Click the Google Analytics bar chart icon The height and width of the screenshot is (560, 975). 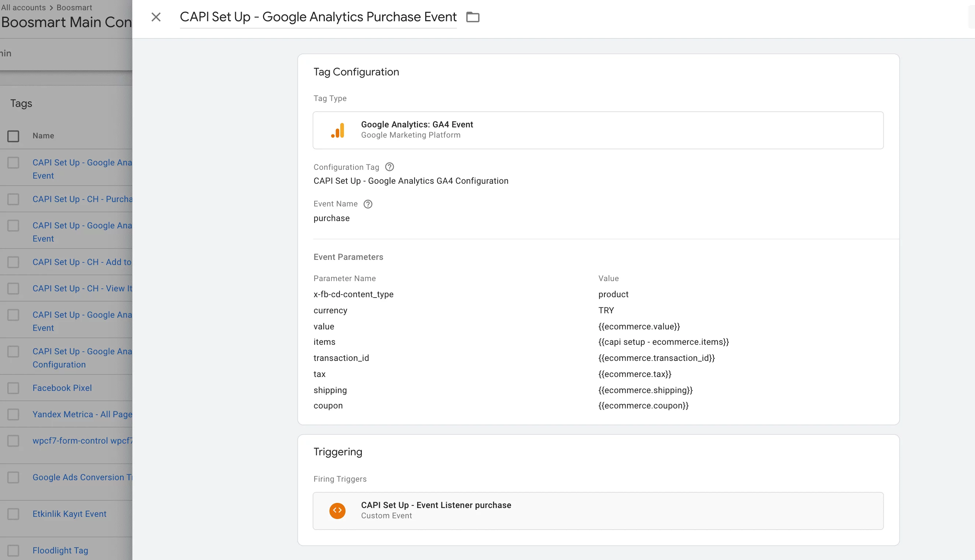pos(337,130)
